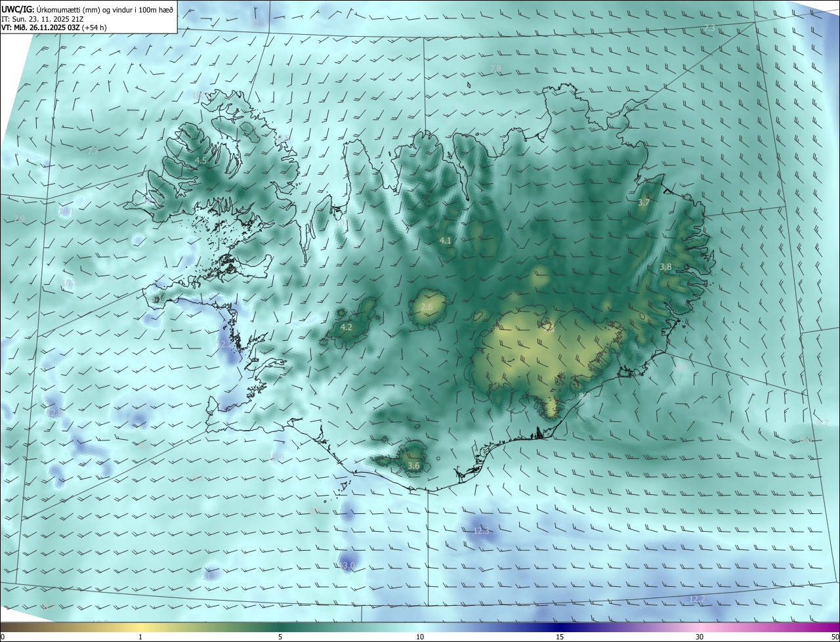The image size is (840, 642).
Task: Click the 4.5 value over the Westfjords
Action: coord(201,160)
